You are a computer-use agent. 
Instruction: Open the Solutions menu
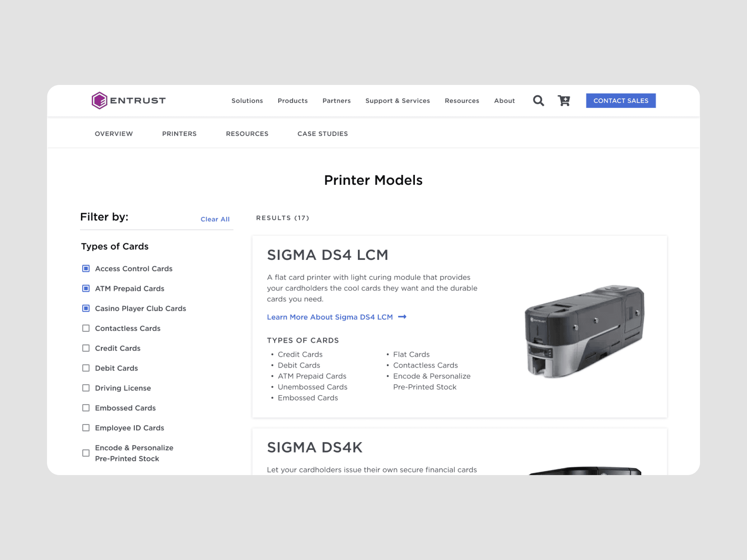tap(247, 100)
